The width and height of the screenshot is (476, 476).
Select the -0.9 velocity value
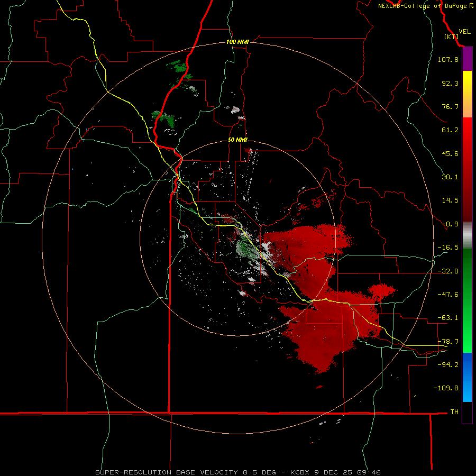(450, 224)
